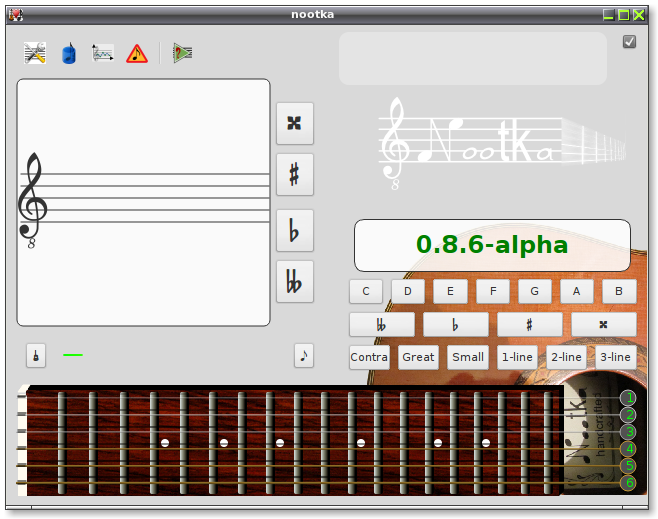Choose the 2-line octave
Image resolution: width=658 pixels, height=519 pixels.
[567, 357]
